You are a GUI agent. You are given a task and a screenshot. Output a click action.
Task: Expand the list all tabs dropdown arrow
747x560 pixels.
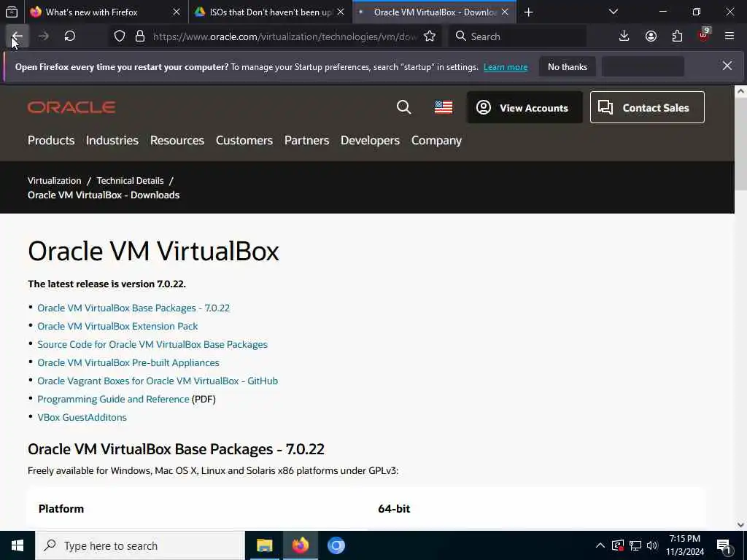point(614,12)
